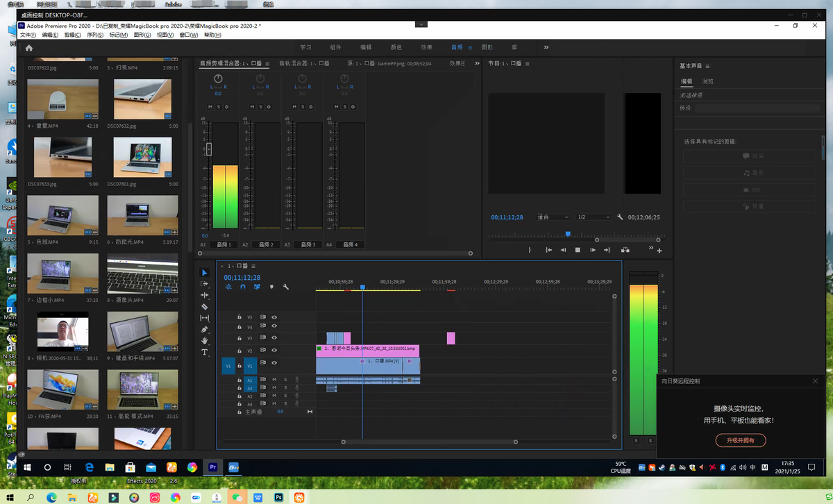Select 键盘和手续.MP4 thumbnail

pyautogui.click(x=143, y=332)
